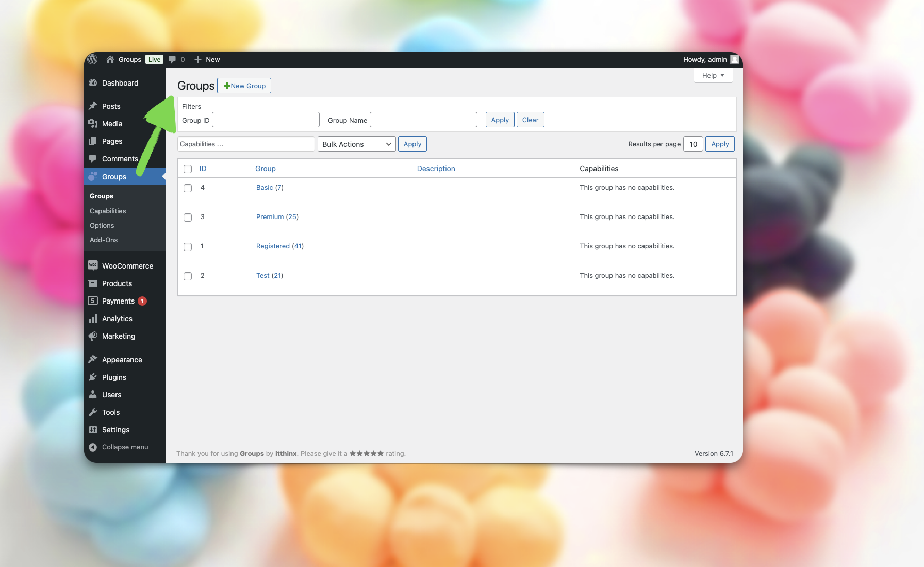Check the select-all checkbox in the table header
Viewport: 924px width, 567px height.
tap(188, 169)
